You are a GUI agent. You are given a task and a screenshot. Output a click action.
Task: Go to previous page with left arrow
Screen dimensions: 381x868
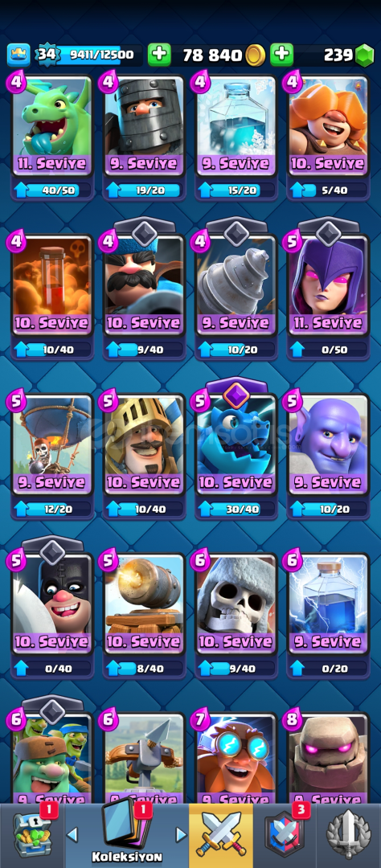(x=72, y=834)
